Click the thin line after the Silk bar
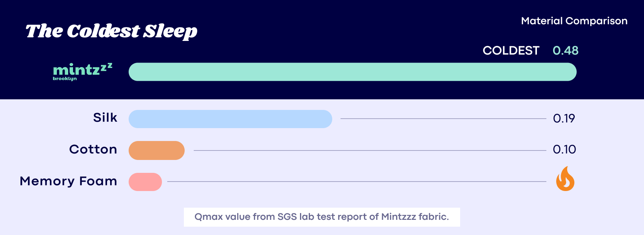Screen dimensions: 644x235 (x=443, y=119)
